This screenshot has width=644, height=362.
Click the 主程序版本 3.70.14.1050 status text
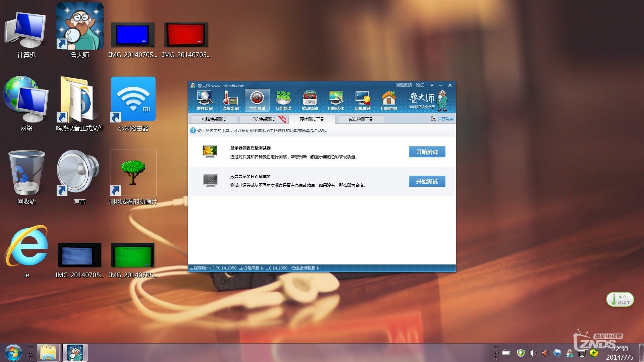coord(213,268)
